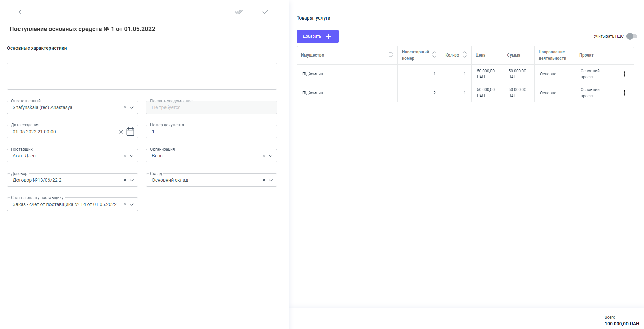Screen dimensions: 644x329
Task: Click the empty description text area
Action: click(142, 76)
